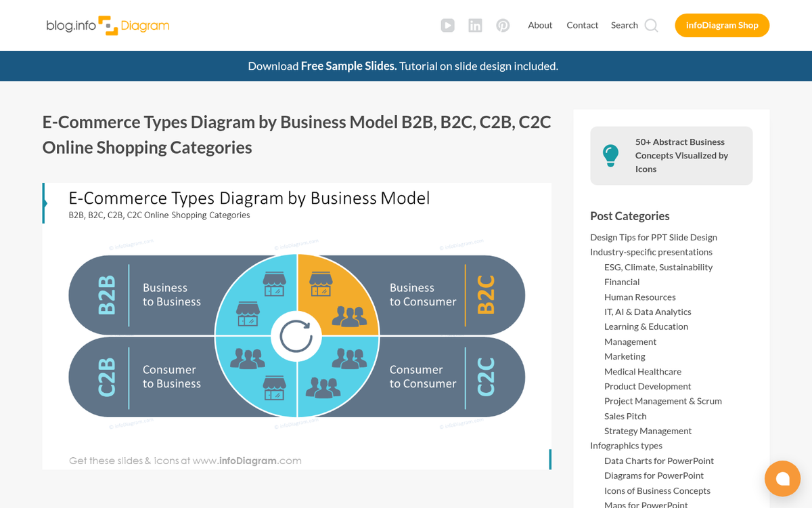This screenshot has height=508, width=812.
Task: Click the lightbulb icon in the sidebar box
Action: pyautogui.click(x=610, y=155)
